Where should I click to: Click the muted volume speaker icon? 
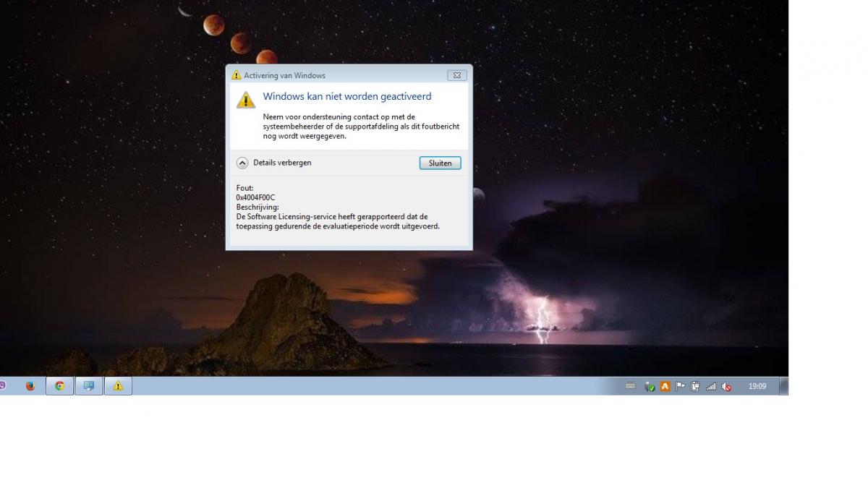click(x=726, y=387)
